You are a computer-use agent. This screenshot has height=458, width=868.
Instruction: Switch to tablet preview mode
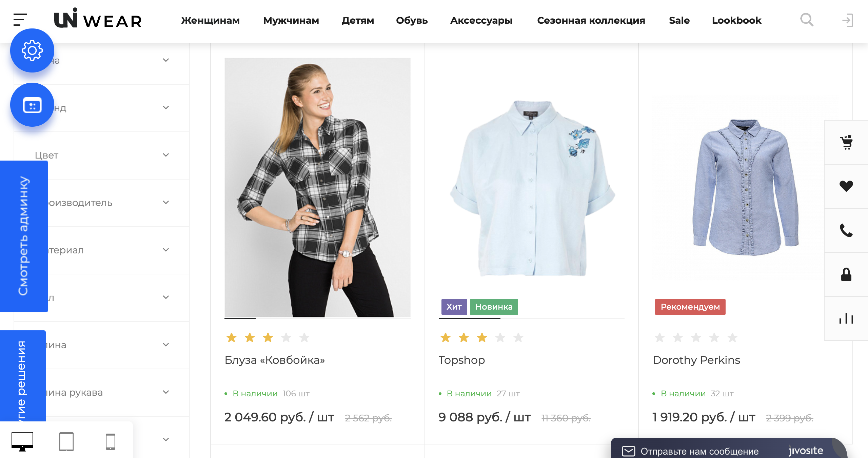click(66, 441)
